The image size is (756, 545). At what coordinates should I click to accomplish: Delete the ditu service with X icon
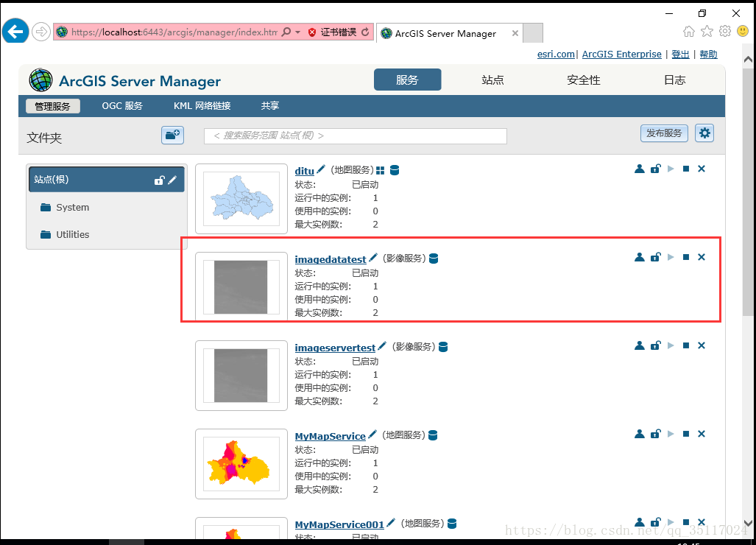point(702,169)
